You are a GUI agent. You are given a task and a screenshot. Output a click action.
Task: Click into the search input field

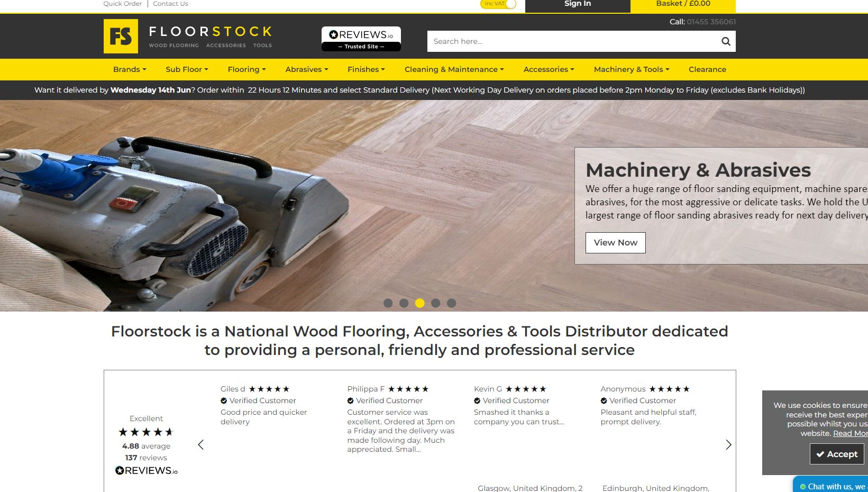571,41
